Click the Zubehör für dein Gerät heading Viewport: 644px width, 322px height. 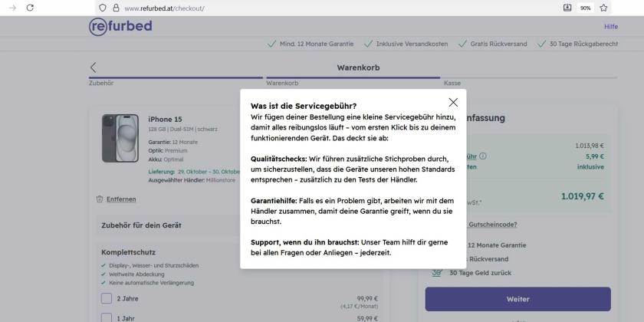click(x=141, y=225)
